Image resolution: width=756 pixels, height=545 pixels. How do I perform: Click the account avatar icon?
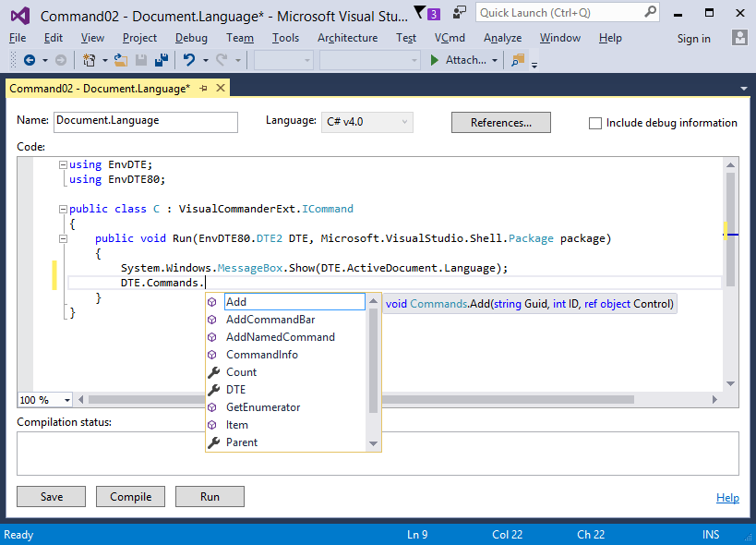point(739,38)
